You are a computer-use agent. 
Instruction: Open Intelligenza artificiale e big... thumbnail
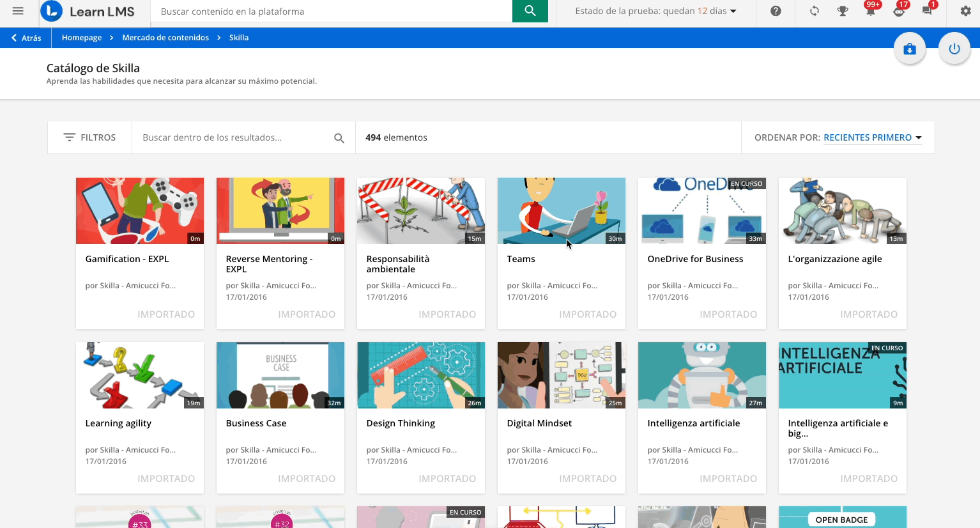(x=843, y=375)
